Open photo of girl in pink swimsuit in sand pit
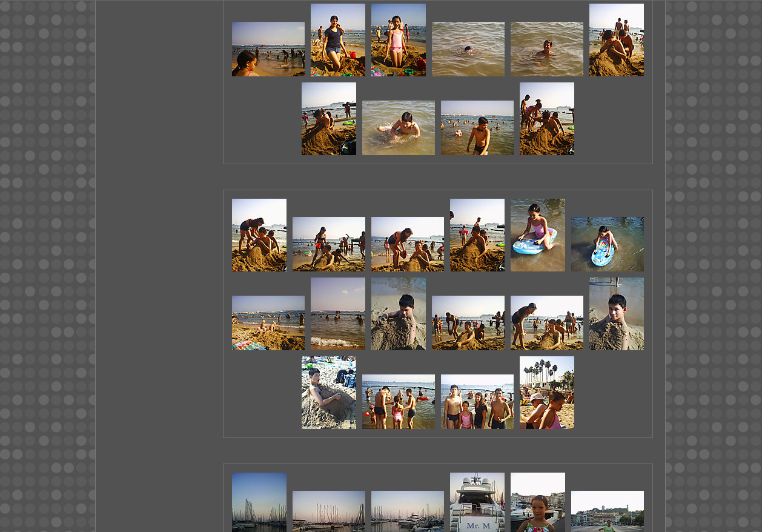762x532 pixels. tap(398, 40)
